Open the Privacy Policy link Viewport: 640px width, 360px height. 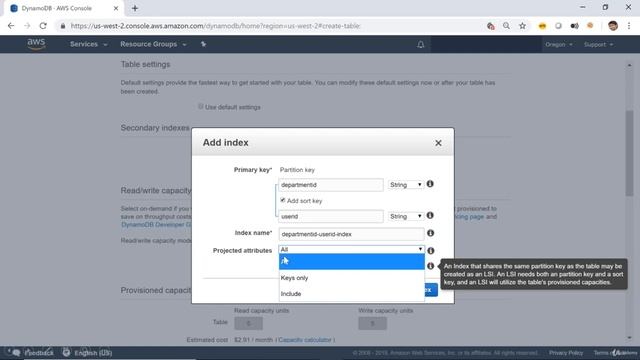click(566, 353)
